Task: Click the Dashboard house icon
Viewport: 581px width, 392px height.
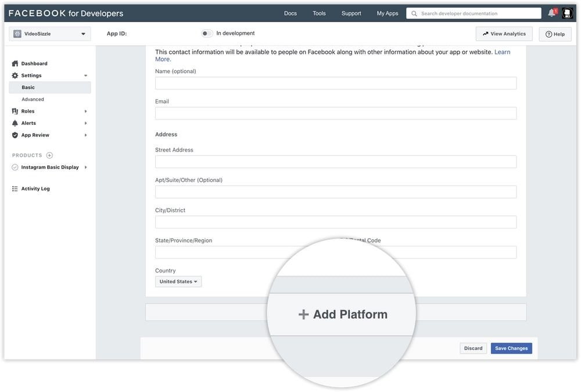Action: click(15, 63)
